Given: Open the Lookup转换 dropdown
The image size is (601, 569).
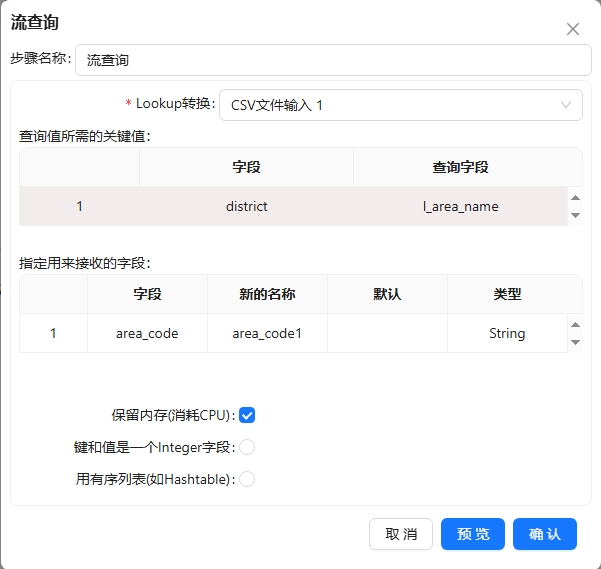Looking at the screenshot, I should 390,105.
